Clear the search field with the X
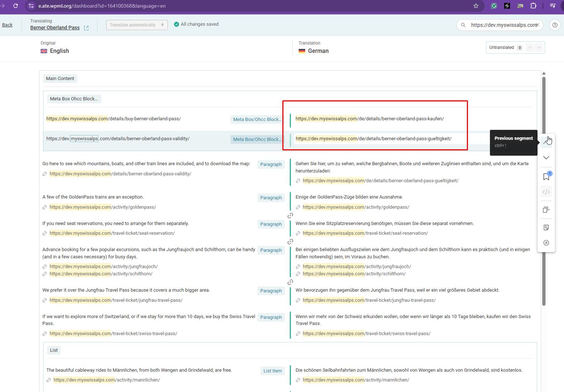 [538, 25]
